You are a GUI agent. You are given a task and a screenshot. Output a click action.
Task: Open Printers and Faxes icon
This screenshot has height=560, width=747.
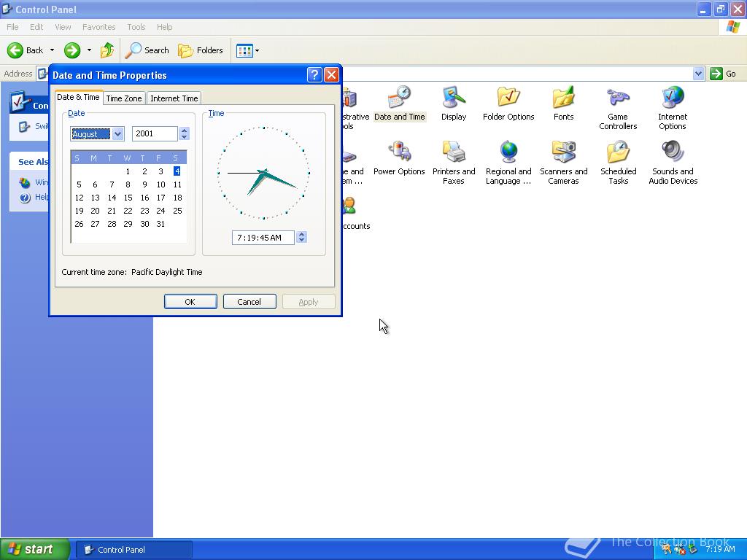[x=454, y=163]
